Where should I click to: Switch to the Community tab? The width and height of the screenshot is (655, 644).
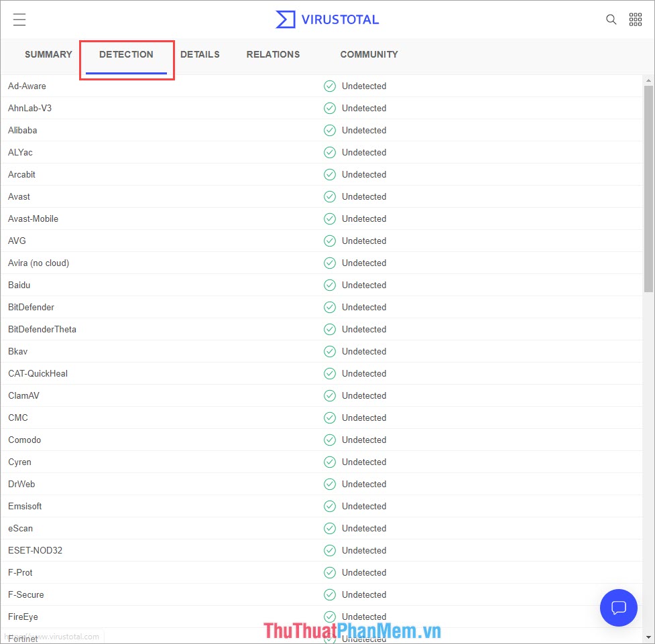pos(369,54)
